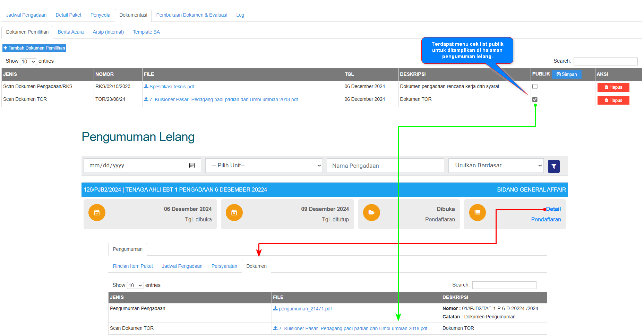Click the Nama Pengadaan input field
This screenshot has width=644, height=335.
point(385,166)
